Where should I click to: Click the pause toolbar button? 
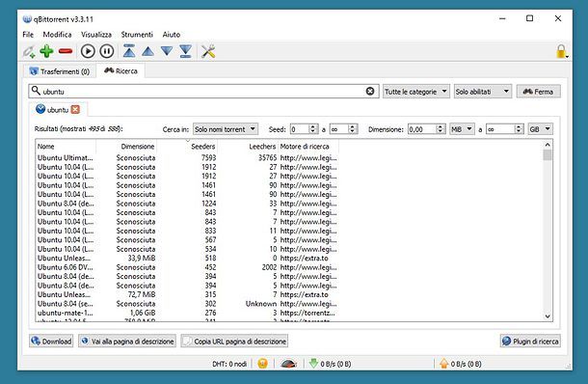107,51
